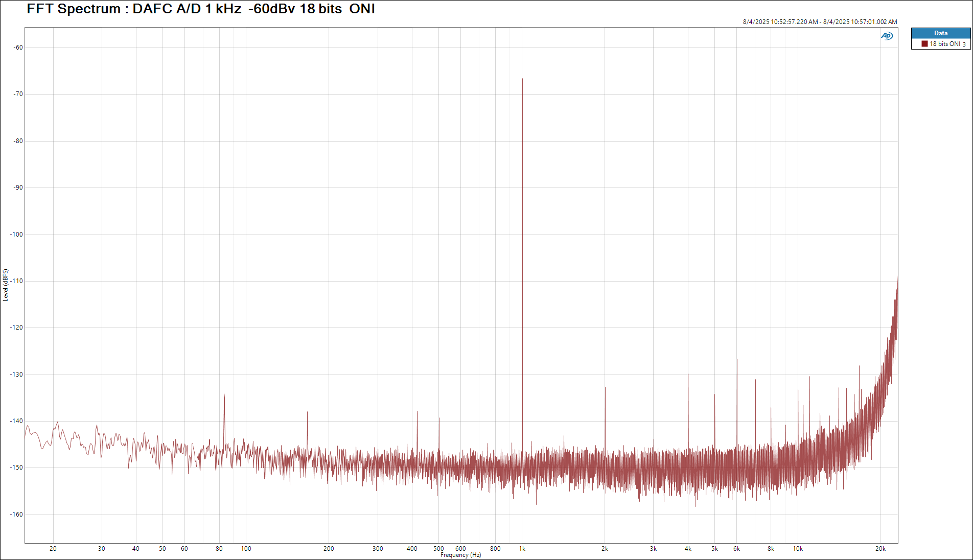Click the tip of the 1 kHz fundamental peak

522,80
